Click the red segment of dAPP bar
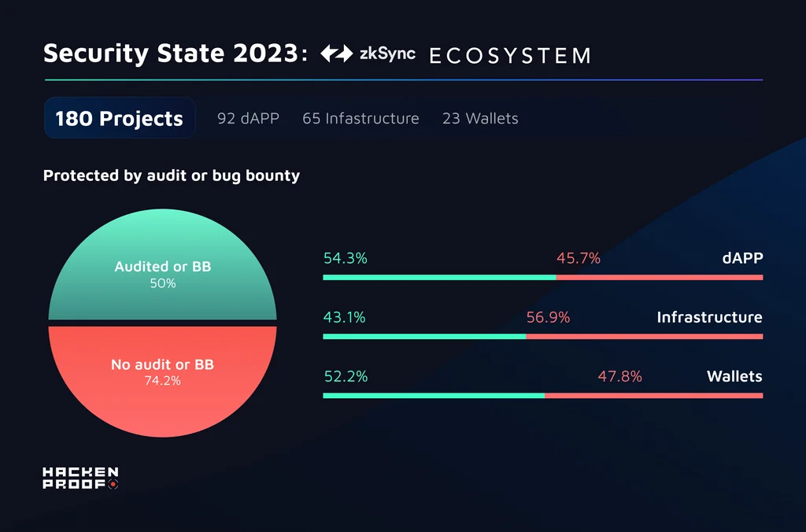Viewport: 806px width, 532px height. point(660,278)
